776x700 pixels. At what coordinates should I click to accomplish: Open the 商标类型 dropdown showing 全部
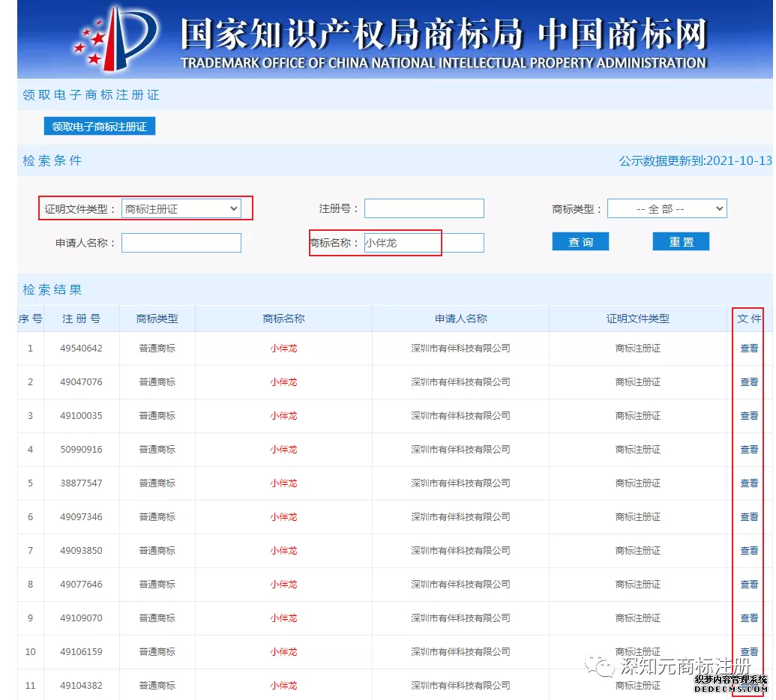(667, 209)
